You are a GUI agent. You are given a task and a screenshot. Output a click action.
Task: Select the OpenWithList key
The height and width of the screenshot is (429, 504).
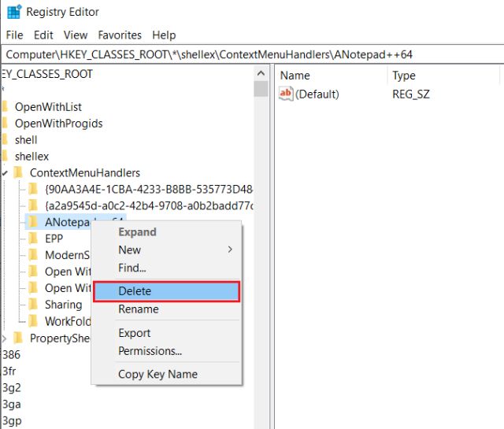(x=48, y=107)
